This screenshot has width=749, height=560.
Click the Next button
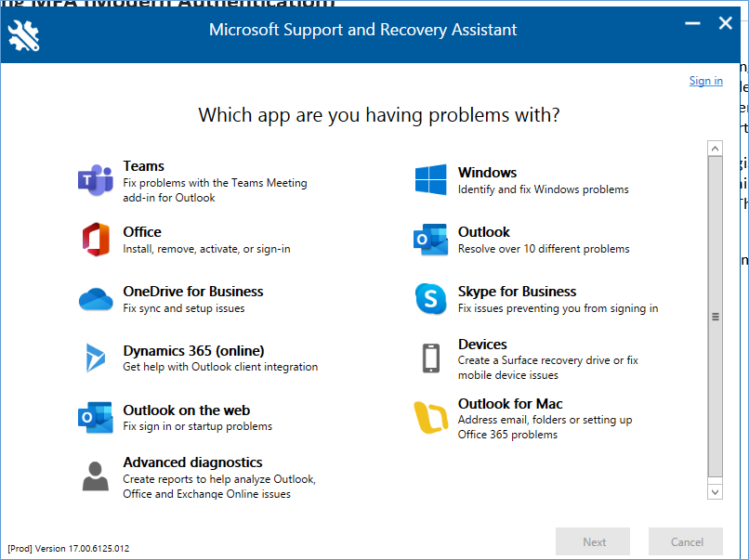(593, 541)
